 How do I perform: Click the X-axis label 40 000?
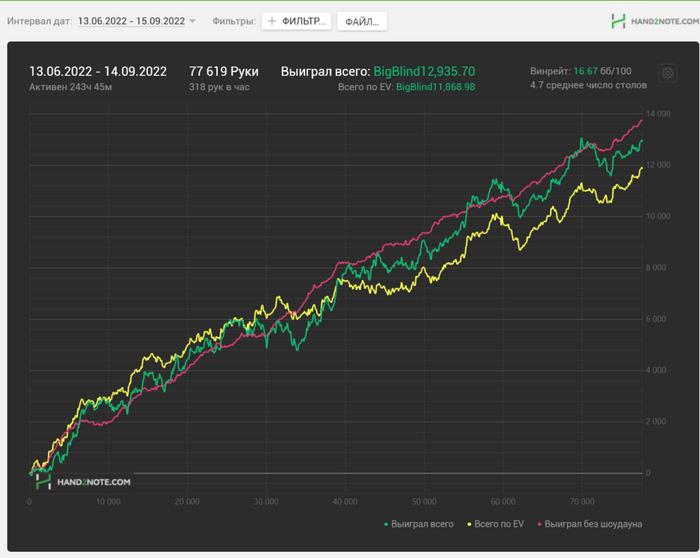pyautogui.click(x=345, y=502)
